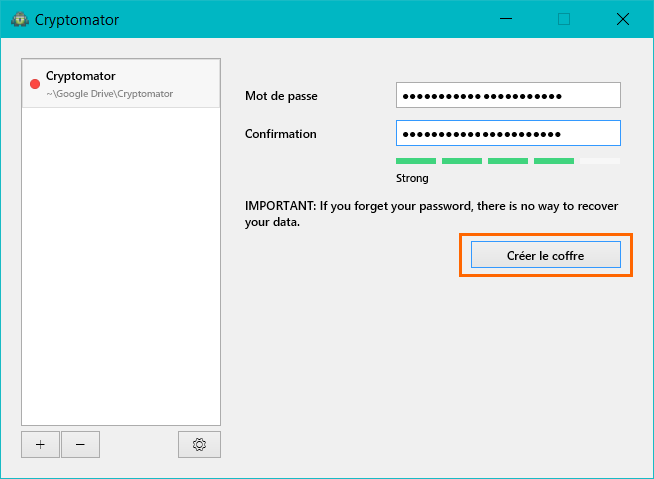Viewport: 654px width, 479px height.
Task: Click the Confirmation label
Action: pos(281,134)
